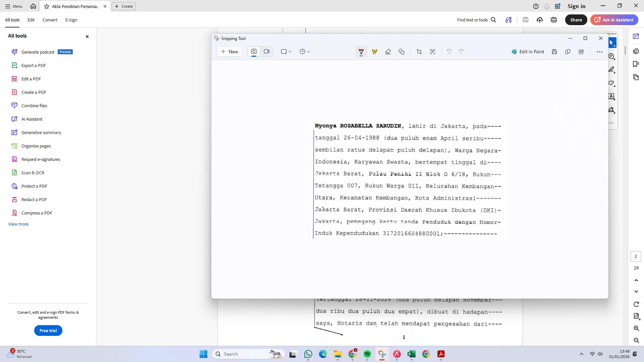The image size is (644, 362).
Task: Start the Free trial
Action: (x=48, y=330)
